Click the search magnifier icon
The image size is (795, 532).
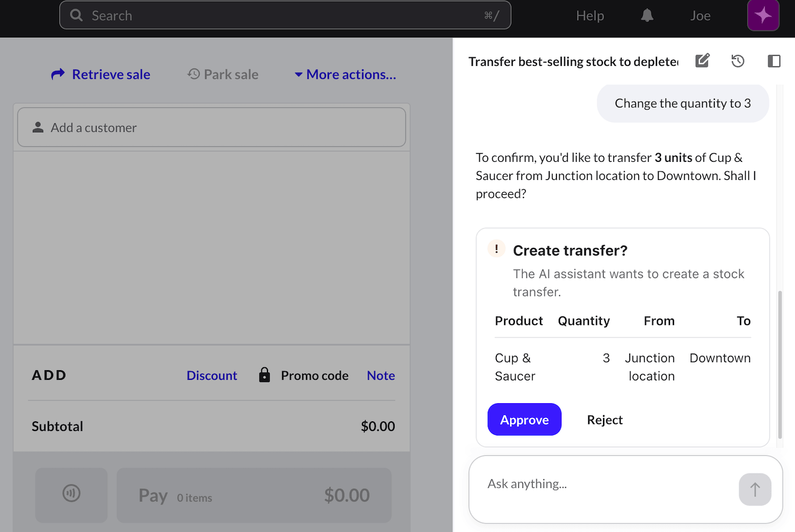[76, 15]
